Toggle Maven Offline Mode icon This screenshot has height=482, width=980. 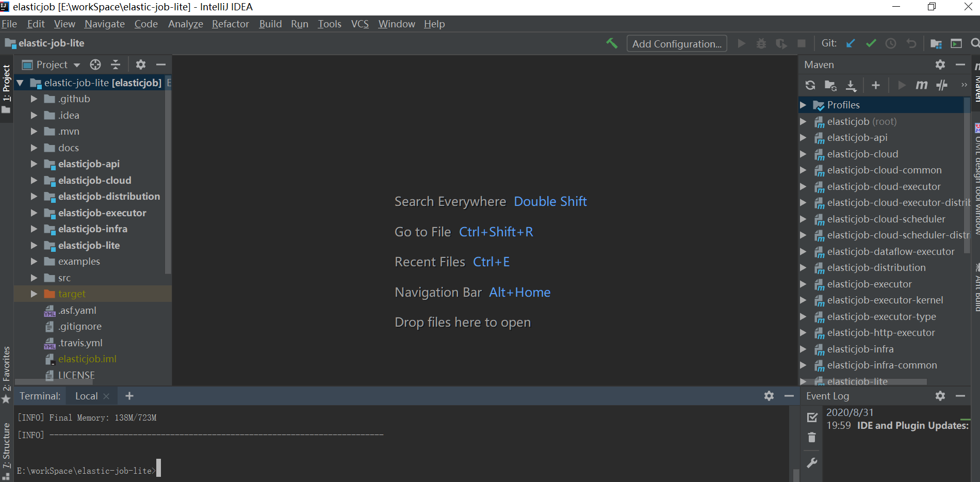tap(942, 85)
